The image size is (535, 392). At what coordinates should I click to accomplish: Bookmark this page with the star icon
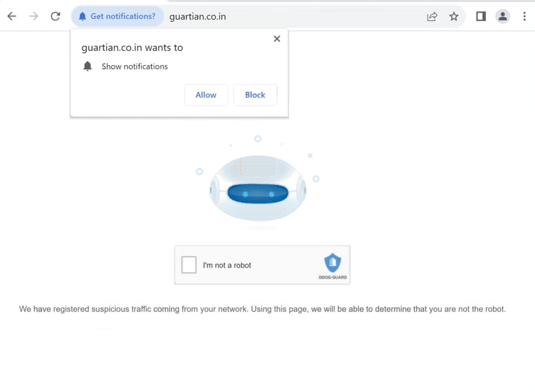pos(454,16)
